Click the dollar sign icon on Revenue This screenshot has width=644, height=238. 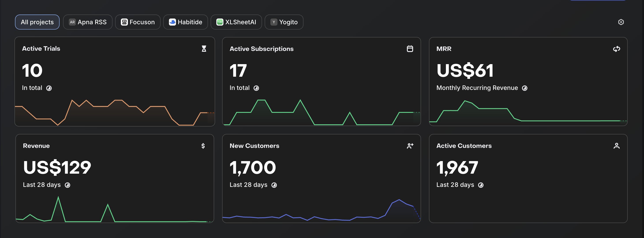coord(203,146)
